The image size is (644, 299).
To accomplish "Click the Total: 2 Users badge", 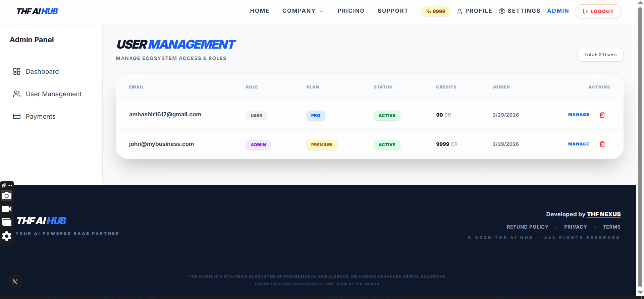I will coord(600,55).
